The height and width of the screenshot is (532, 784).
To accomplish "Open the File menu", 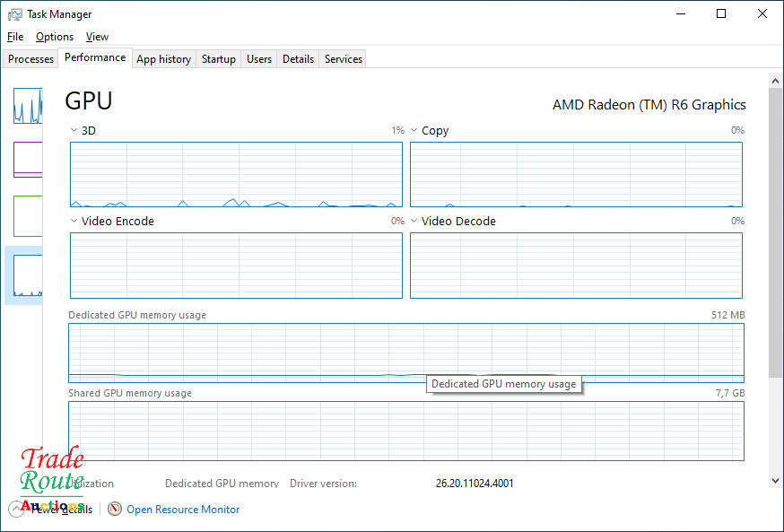I will pyautogui.click(x=15, y=37).
